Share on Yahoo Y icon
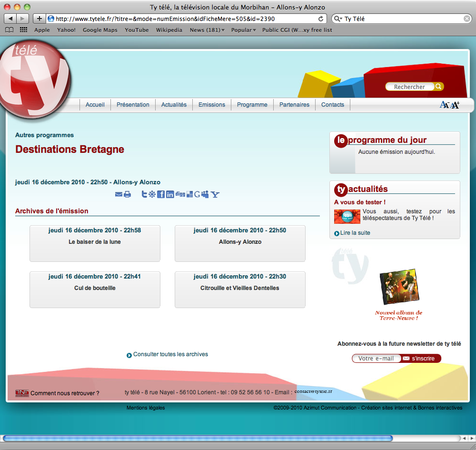This screenshot has width=476, height=450. point(215,194)
